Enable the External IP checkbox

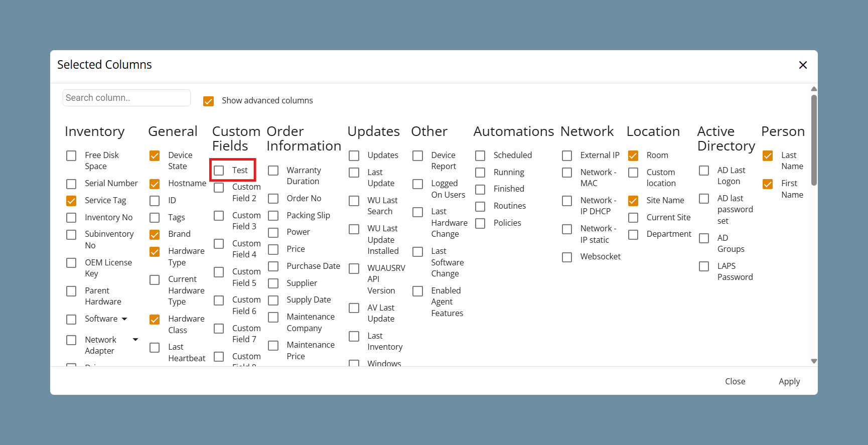click(567, 156)
